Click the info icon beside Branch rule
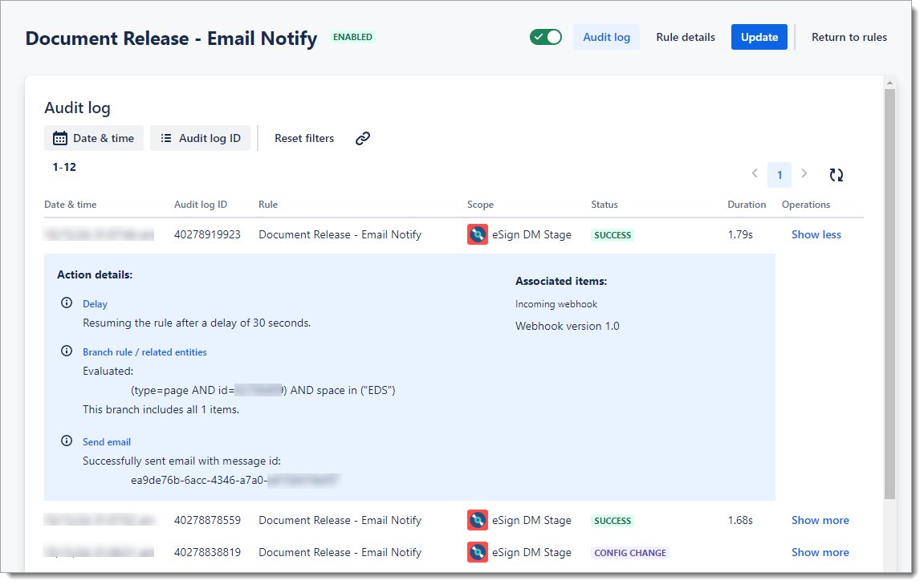 pos(67,351)
